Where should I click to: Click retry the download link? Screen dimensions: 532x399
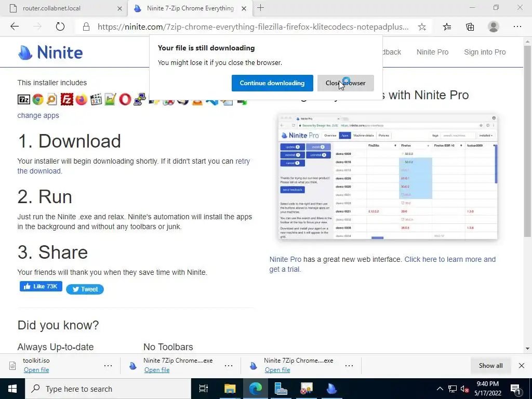coord(134,166)
